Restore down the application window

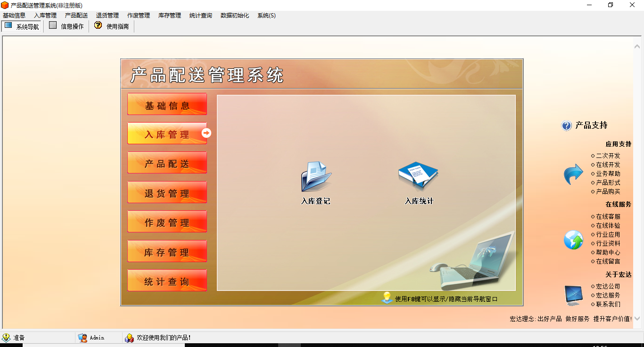click(x=611, y=5)
